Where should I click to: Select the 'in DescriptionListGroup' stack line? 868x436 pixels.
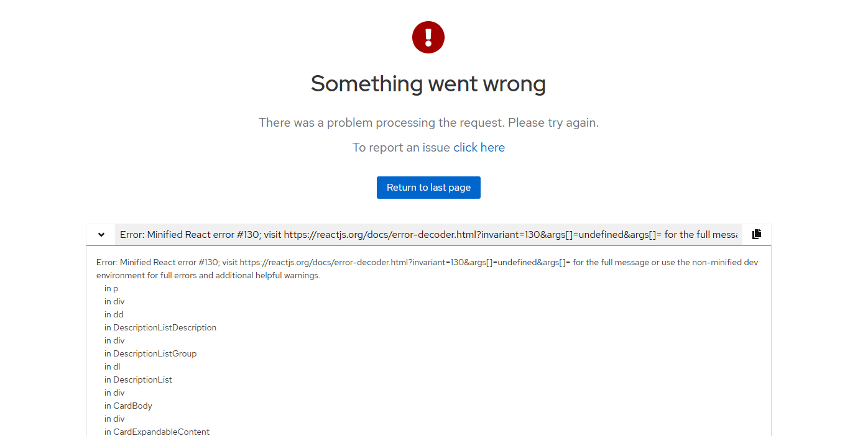pyautogui.click(x=150, y=353)
